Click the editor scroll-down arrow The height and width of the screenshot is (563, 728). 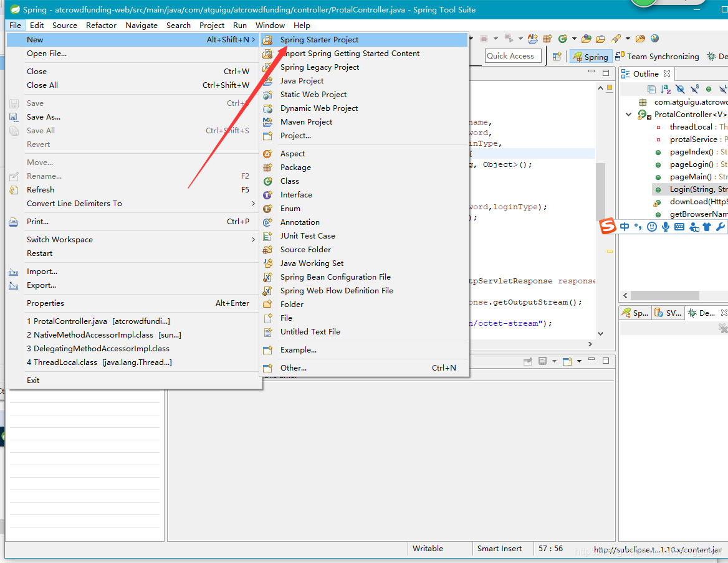pyautogui.click(x=600, y=333)
